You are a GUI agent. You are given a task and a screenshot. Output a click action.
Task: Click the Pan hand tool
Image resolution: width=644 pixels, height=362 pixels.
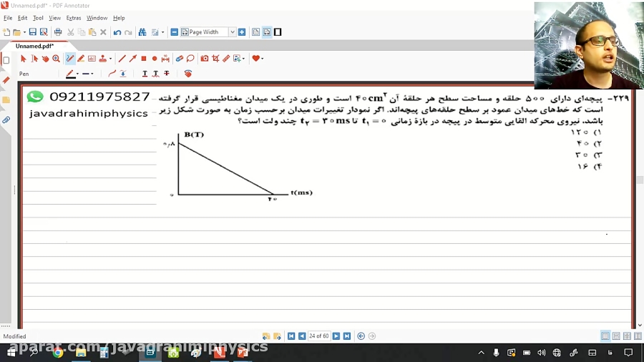click(45, 59)
